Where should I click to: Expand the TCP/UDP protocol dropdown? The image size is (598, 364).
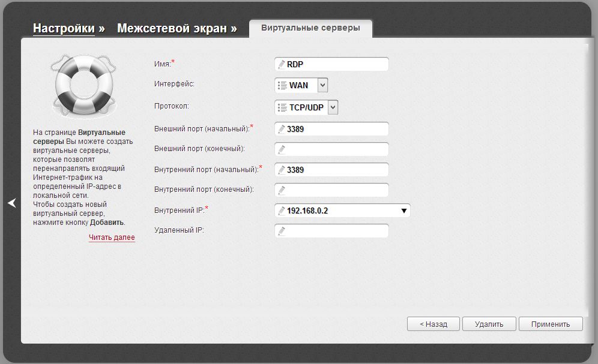(333, 108)
